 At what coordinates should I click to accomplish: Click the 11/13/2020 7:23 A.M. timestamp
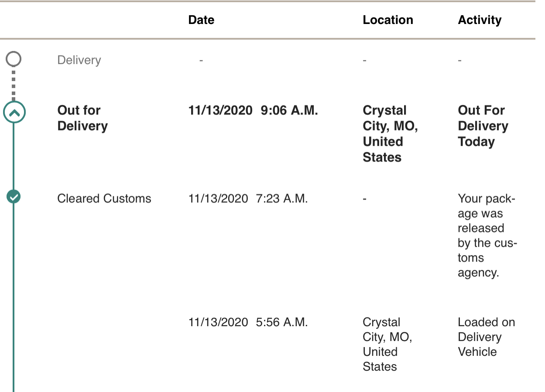248,199
